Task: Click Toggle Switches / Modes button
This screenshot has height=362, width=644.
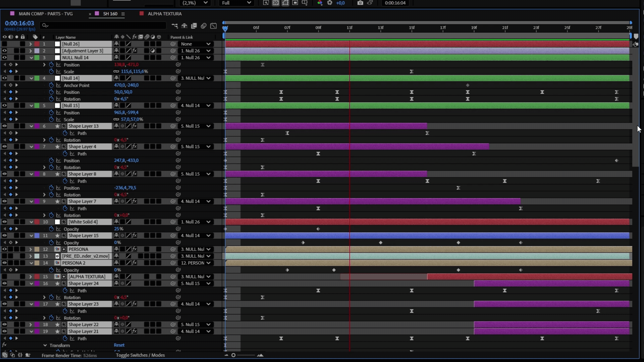Action: point(140,355)
